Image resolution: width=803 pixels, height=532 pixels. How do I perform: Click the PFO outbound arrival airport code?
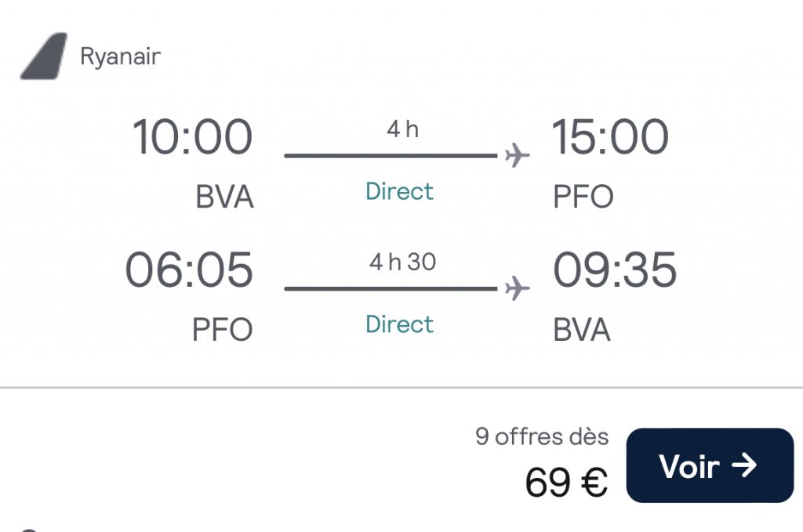[583, 197]
